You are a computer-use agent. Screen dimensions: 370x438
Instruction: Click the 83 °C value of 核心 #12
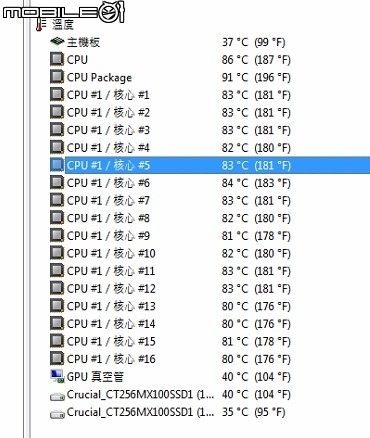tap(256, 289)
